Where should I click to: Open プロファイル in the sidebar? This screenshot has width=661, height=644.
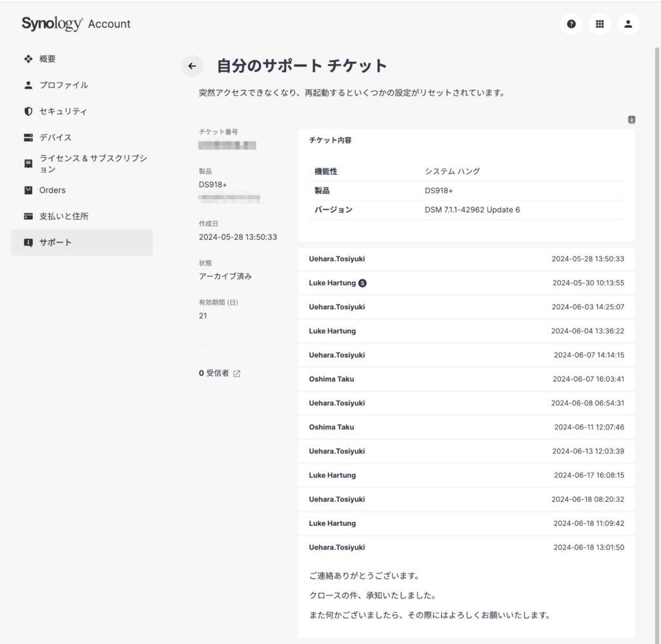(x=82, y=85)
